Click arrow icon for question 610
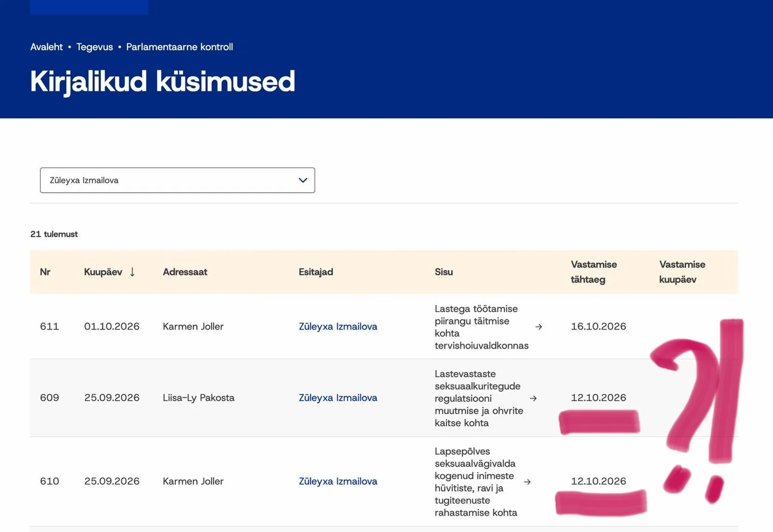 [527, 482]
